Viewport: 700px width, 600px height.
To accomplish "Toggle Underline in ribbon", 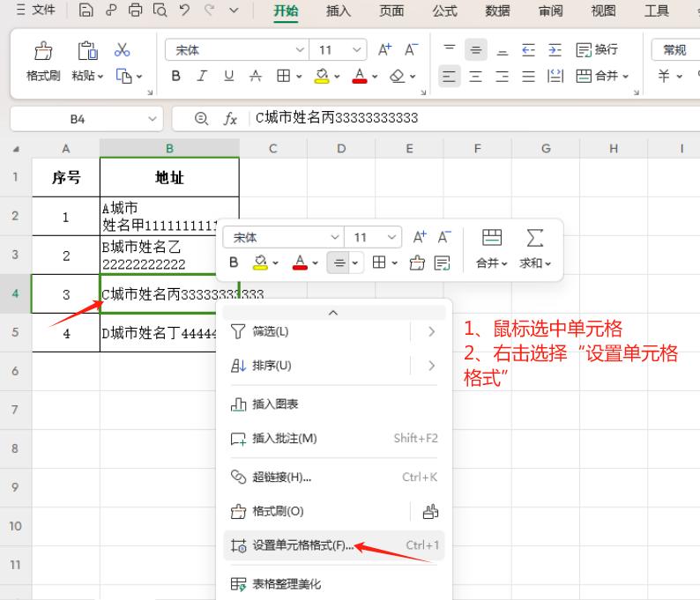I will click(229, 77).
